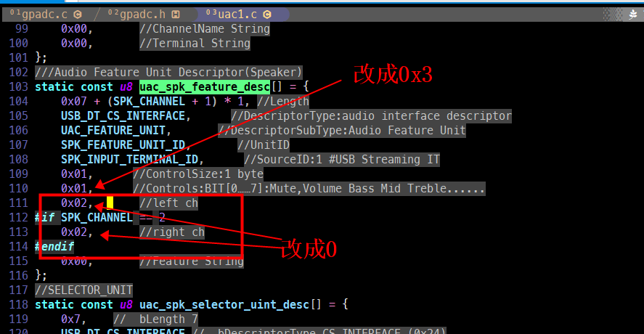Screen dimensions: 644x334
Task: Click the uac_spk_selector_uint_desc identifier
Action: pos(224,304)
